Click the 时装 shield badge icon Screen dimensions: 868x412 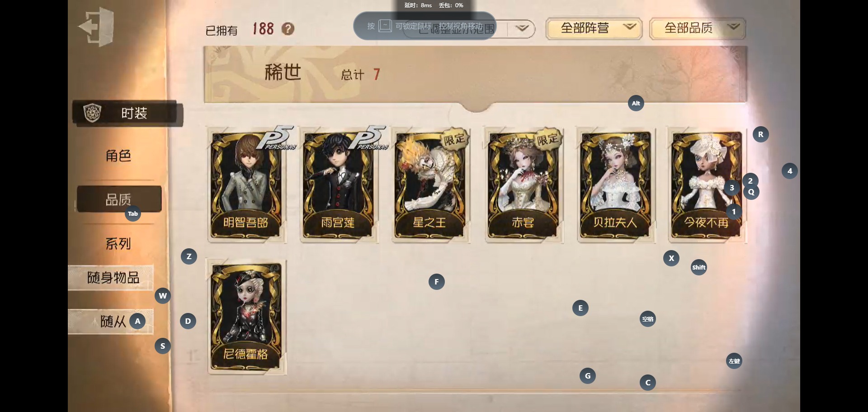click(93, 113)
